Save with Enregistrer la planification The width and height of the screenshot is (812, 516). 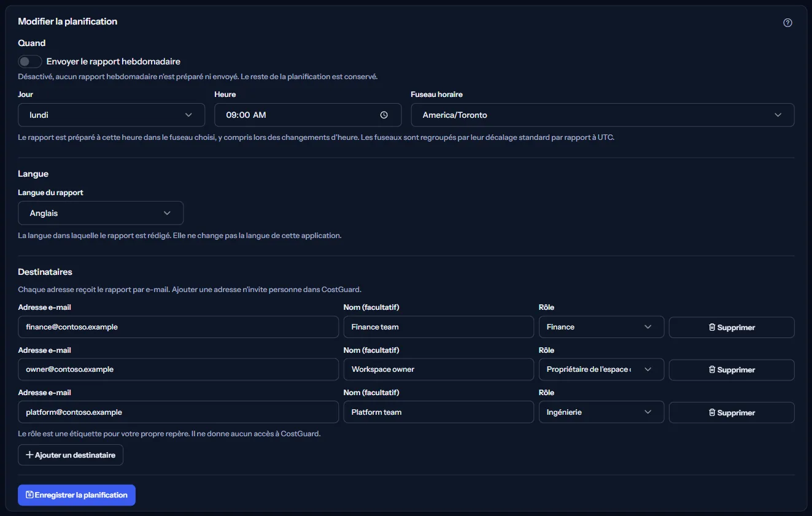tap(77, 495)
